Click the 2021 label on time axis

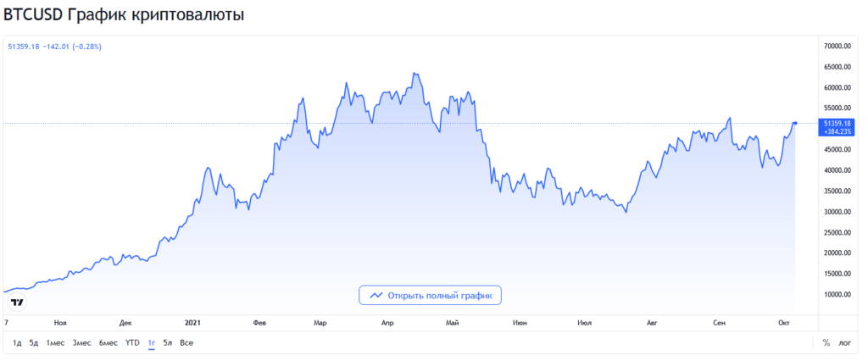pyautogui.click(x=192, y=323)
